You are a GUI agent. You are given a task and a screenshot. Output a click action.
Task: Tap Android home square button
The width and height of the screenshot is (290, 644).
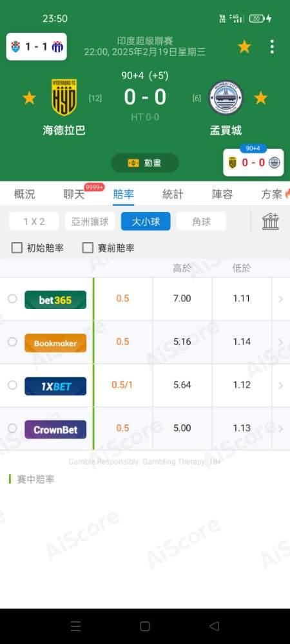[x=145, y=626]
